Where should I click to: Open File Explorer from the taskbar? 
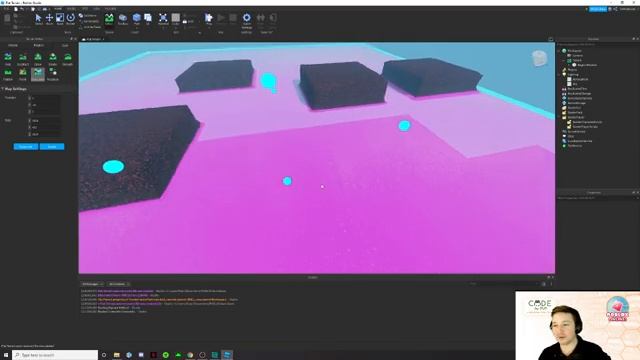click(117, 355)
